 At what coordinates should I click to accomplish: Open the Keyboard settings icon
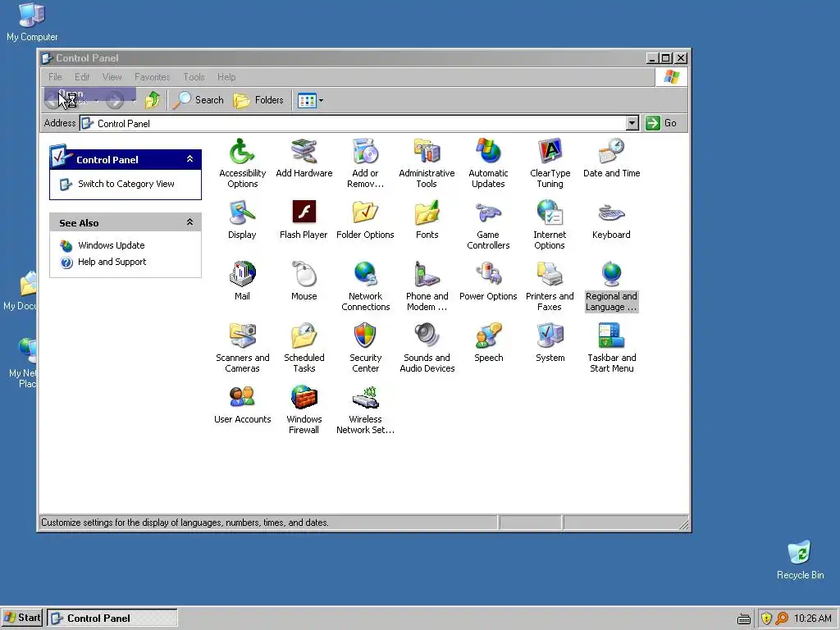point(611,220)
